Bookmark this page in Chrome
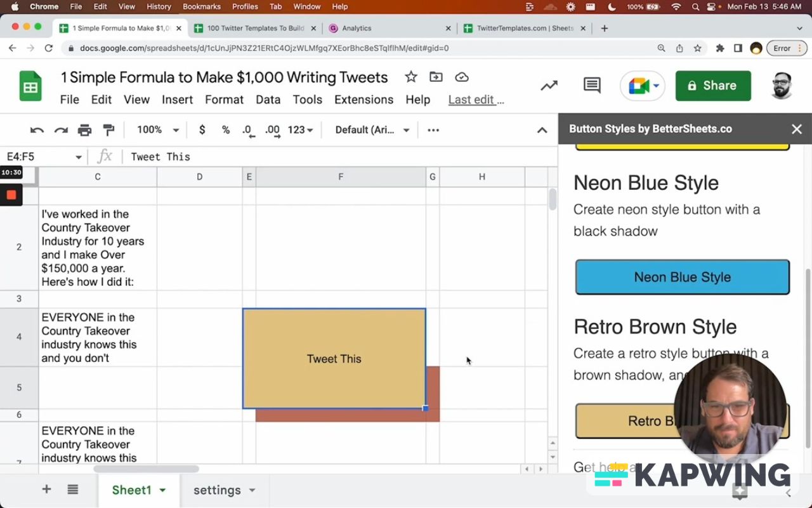Image resolution: width=812 pixels, height=508 pixels. click(x=698, y=48)
